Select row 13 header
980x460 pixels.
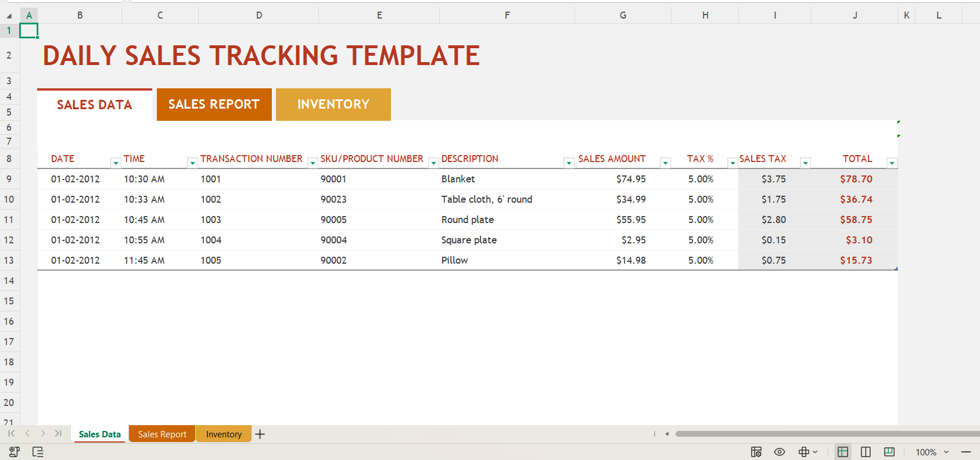(9, 260)
